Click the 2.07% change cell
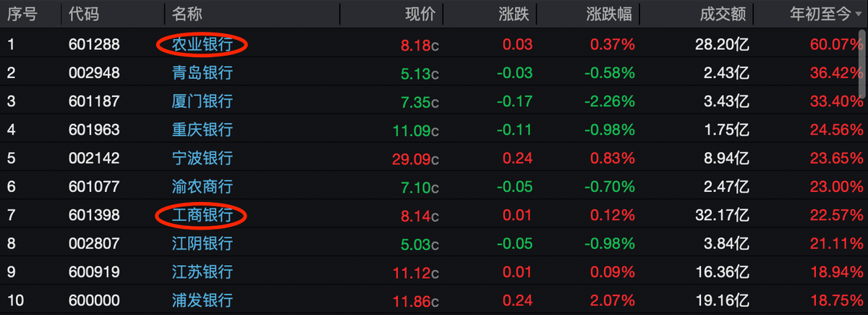This screenshot has height=315, width=868. tap(613, 300)
